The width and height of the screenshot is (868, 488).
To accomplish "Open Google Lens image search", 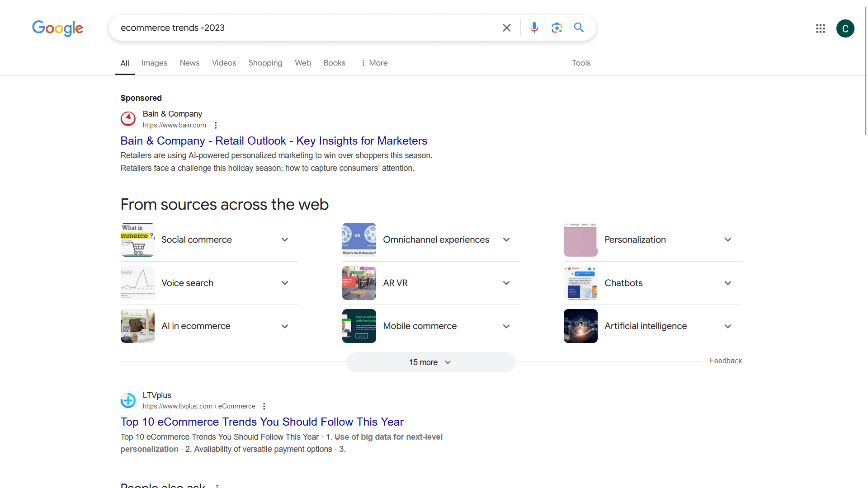I will 557,28.
